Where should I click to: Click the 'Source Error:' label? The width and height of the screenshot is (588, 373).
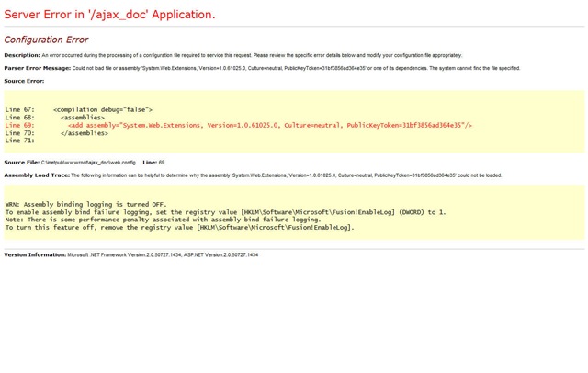[24, 81]
